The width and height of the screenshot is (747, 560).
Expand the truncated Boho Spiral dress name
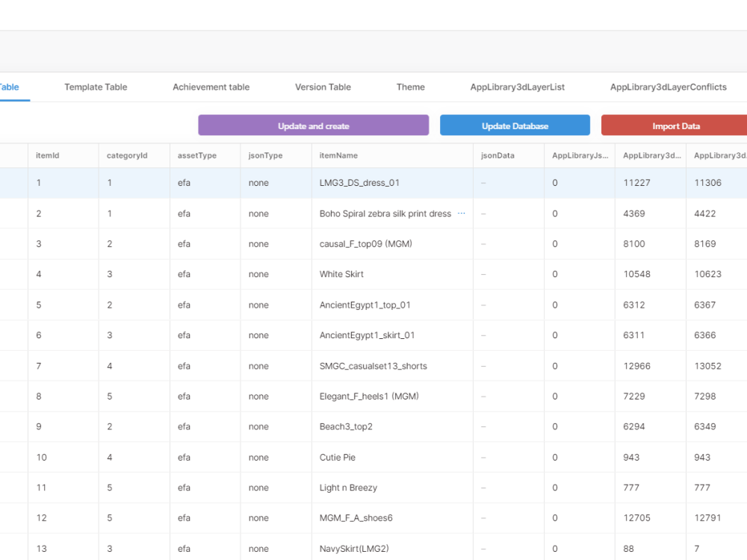[x=461, y=214]
